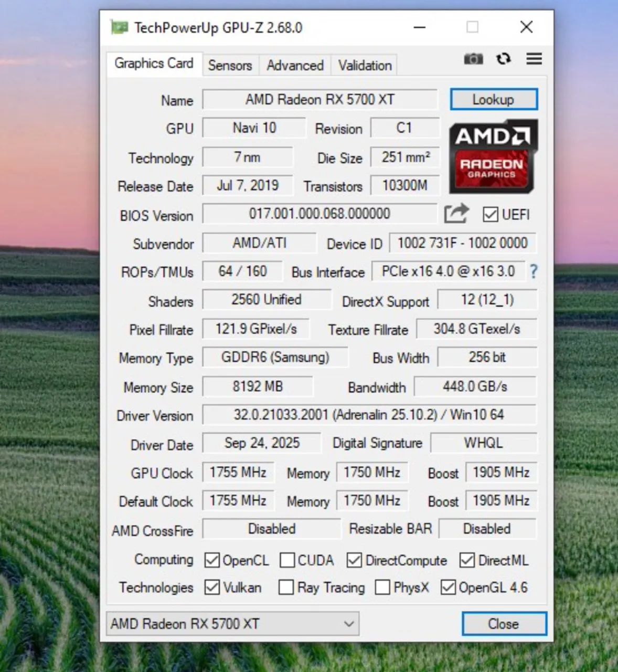Viewport: 618px width, 672px height.
Task: Click the GPU field Navi 10
Action: coord(254,128)
